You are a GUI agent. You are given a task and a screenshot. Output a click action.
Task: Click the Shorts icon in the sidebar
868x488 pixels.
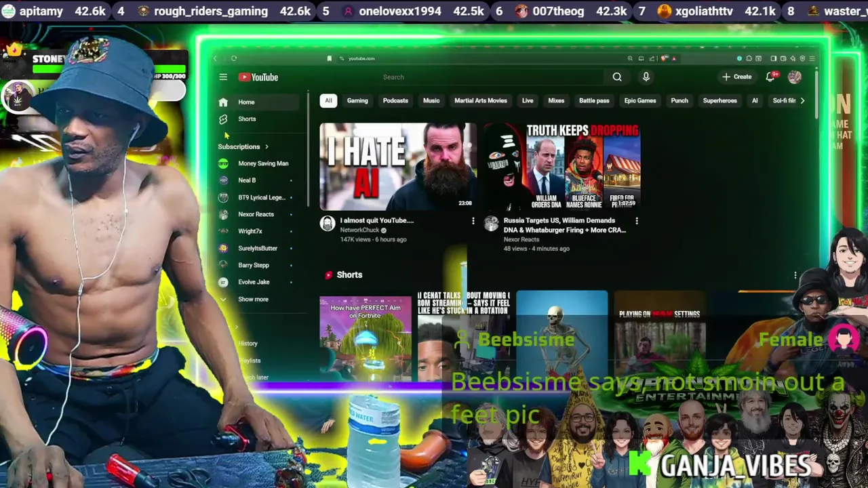223,119
